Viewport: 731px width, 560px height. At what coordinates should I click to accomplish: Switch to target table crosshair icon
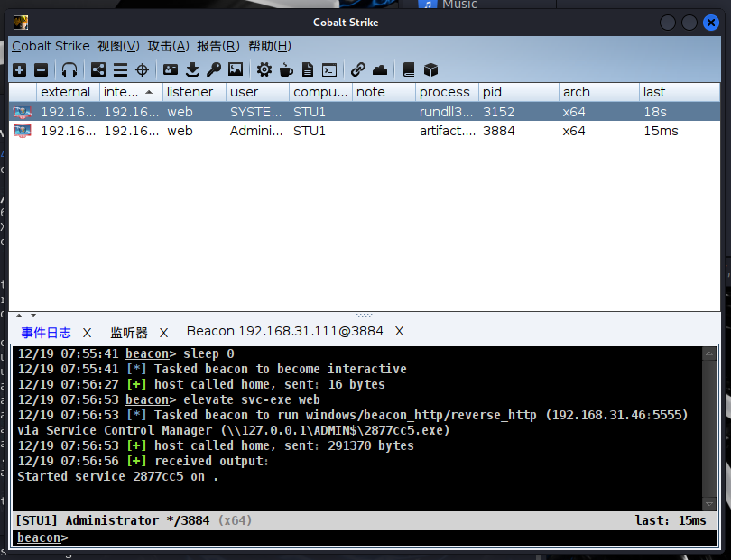tap(142, 70)
